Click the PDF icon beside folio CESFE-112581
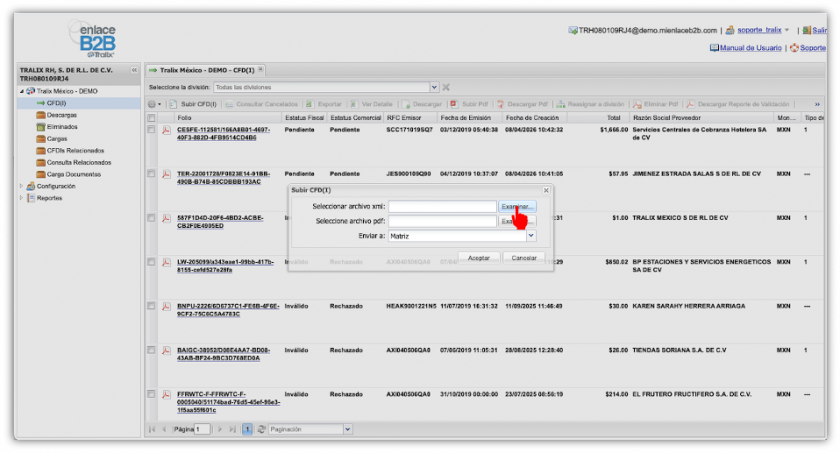840x453 pixels. point(166,131)
